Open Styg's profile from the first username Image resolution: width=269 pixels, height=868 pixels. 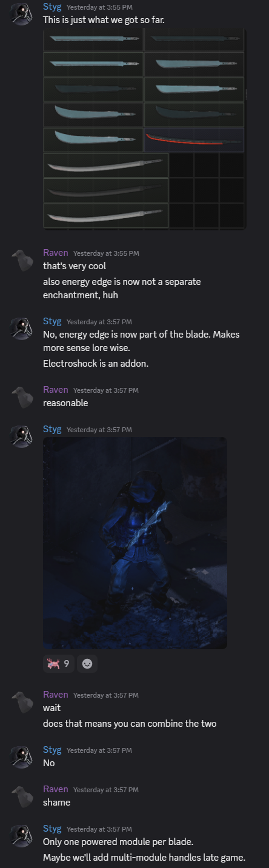[x=52, y=7]
